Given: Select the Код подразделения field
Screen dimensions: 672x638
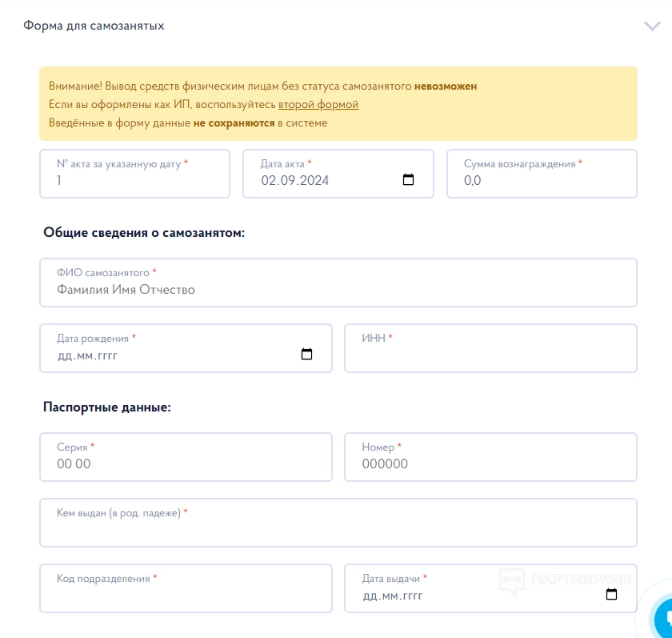Looking at the screenshot, I should (186, 596).
